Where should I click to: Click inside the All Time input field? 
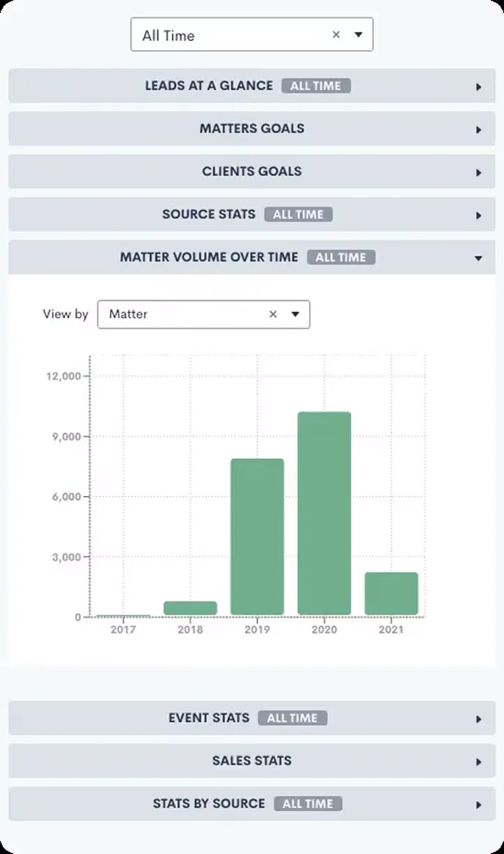click(x=209, y=34)
